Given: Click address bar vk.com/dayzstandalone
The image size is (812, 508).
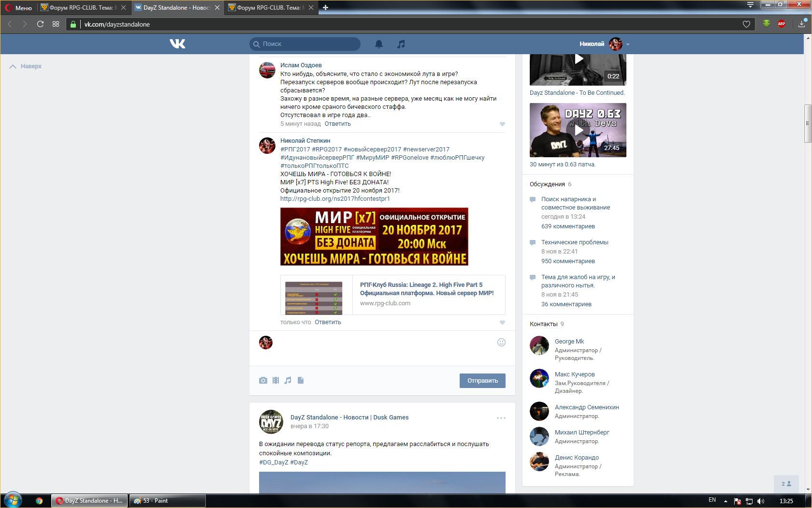Looking at the screenshot, I should pos(411,24).
